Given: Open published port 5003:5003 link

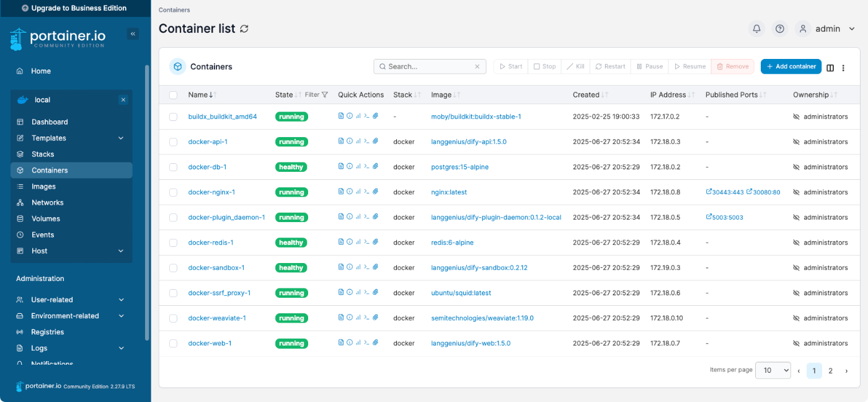Looking at the screenshot, I should coord(724,217).
